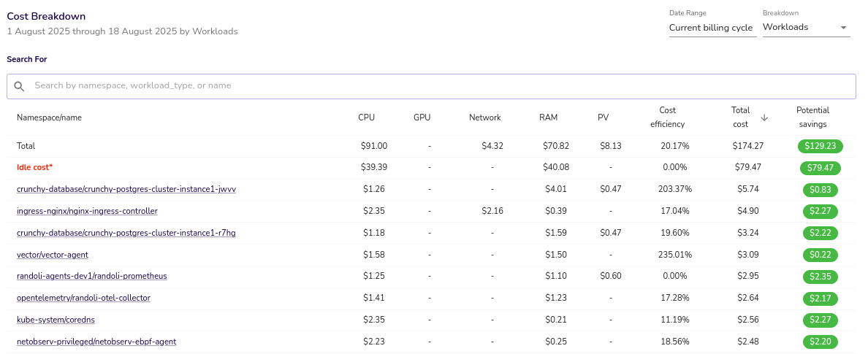
Task: Sort by Cost efficiency column header
Action: pos(667,118)
